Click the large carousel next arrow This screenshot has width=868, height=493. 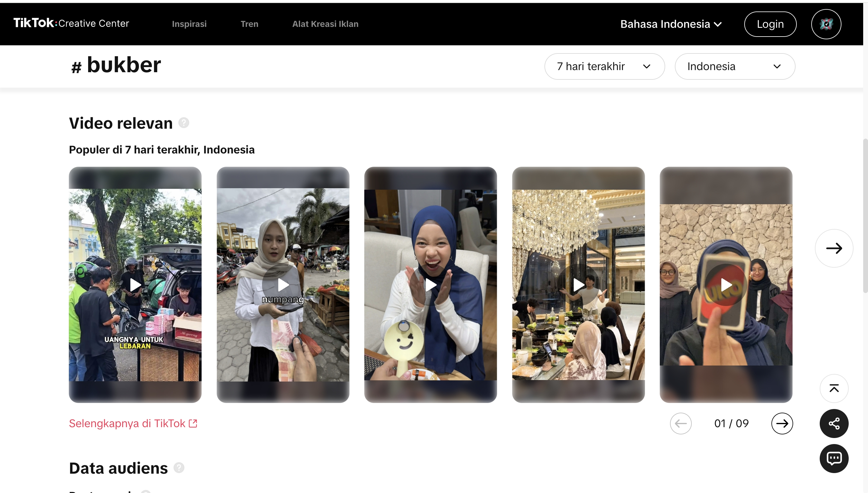(834, 248)
